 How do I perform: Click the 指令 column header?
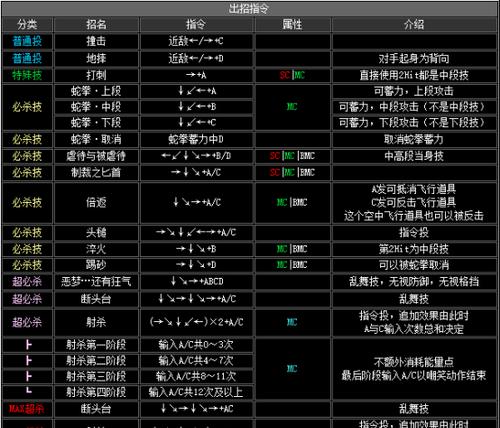click(196, 24)
